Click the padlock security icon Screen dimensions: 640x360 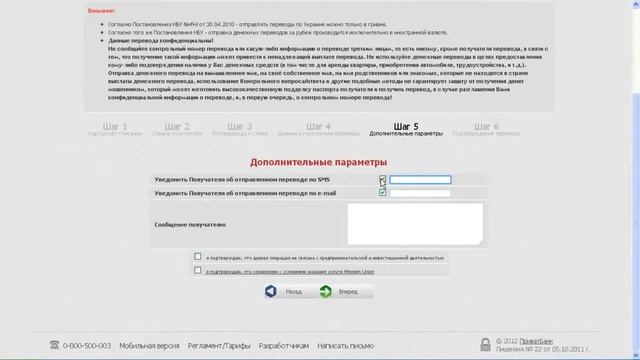[485, 345]
